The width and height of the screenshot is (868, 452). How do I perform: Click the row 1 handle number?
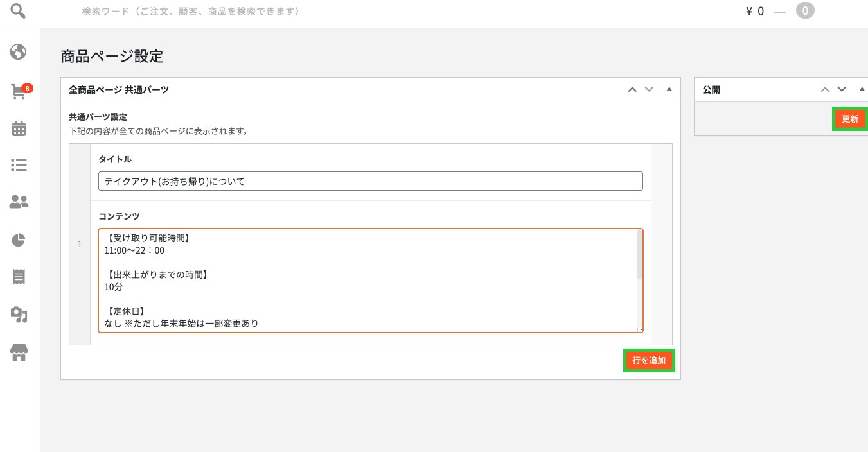80,244
